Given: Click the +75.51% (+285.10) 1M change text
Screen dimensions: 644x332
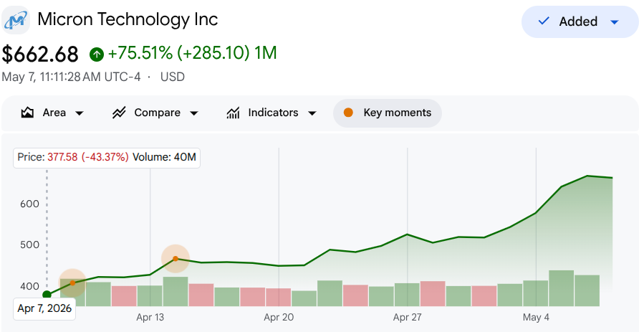Looking at the screenshot, I should click(x=192, y=53).
